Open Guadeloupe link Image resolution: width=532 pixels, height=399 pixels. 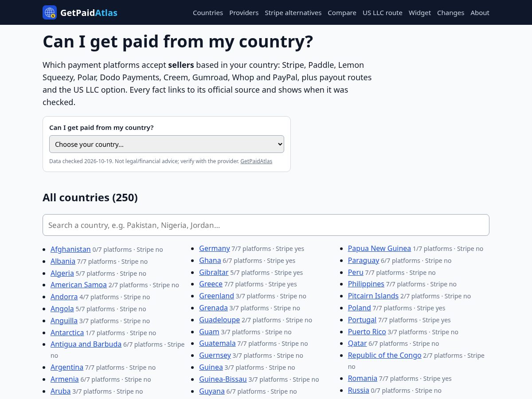coord(219,320)
